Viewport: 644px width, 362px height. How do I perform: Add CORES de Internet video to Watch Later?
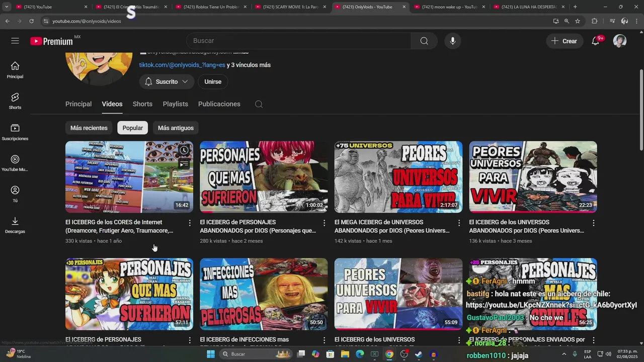click(184, 150)
